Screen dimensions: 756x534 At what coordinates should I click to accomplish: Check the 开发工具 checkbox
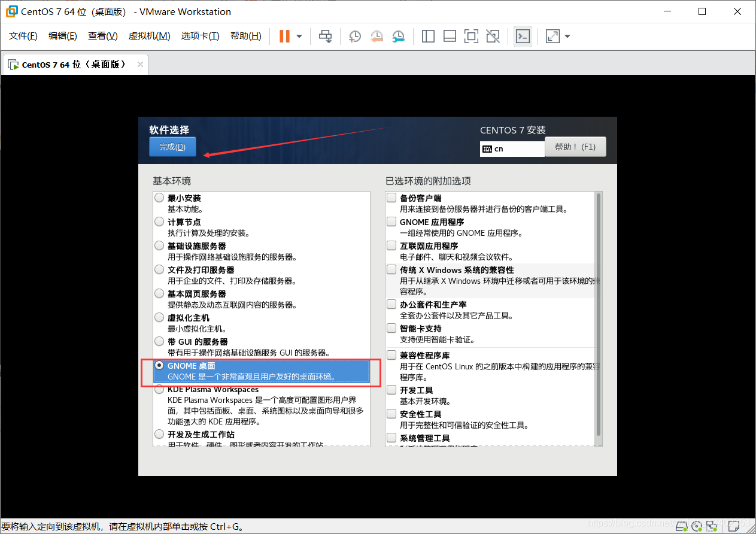pyautogui.click(x=391, y=390)
